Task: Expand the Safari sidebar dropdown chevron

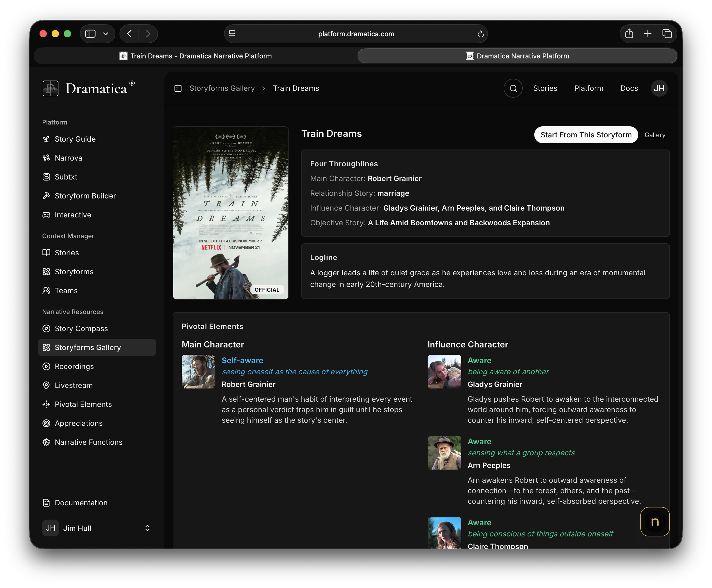Action: pyautogui.click(x=106, y=33)
